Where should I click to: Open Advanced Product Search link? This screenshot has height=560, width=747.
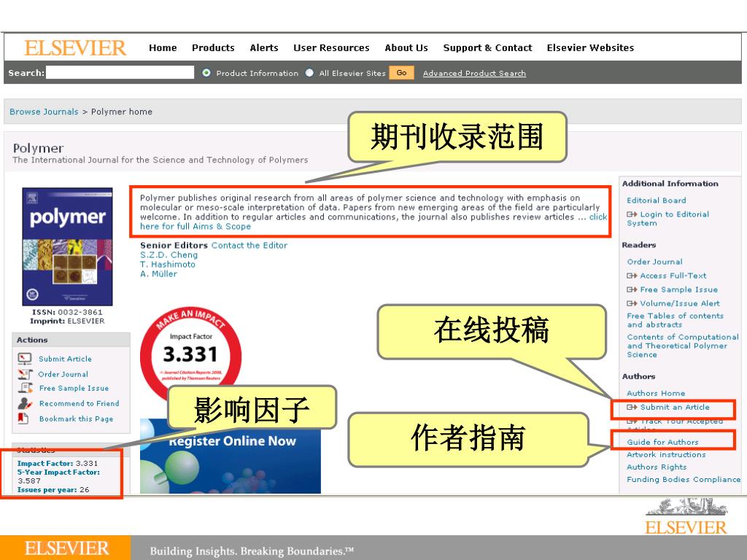point(474,74)
